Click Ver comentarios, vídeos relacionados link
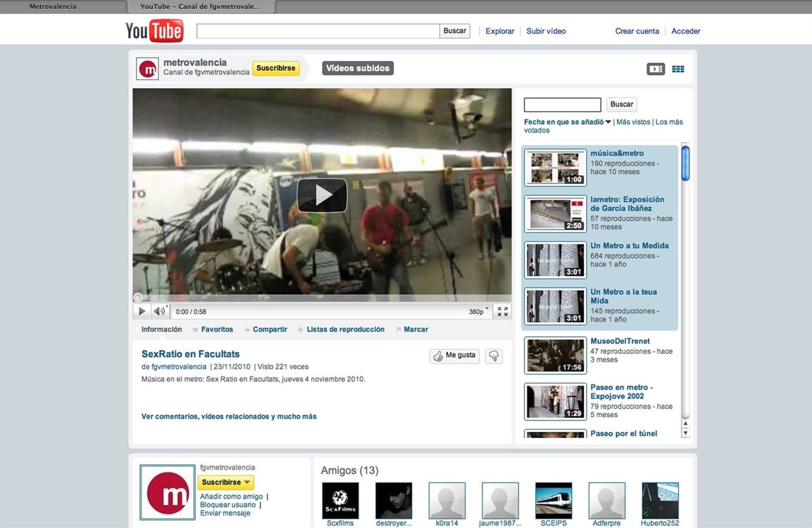812x528 pixels. 229,416
